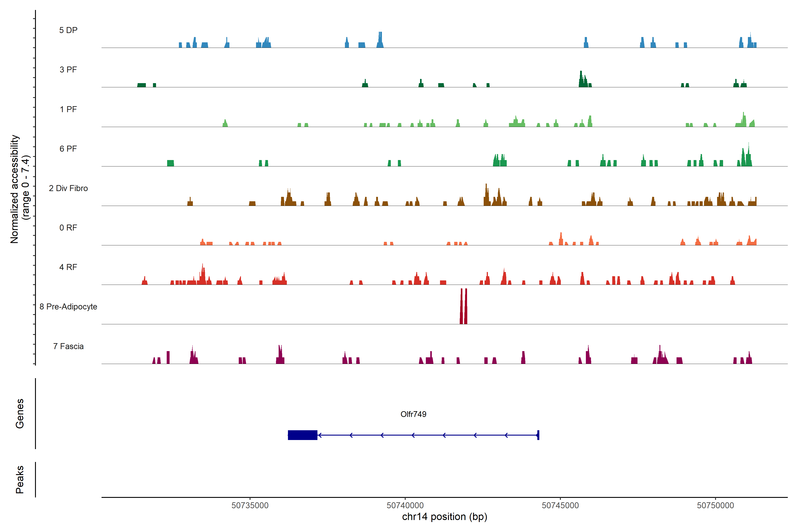Select the 3 PF track label
This screenshot has width=798, height=532.
coord(68,70)
